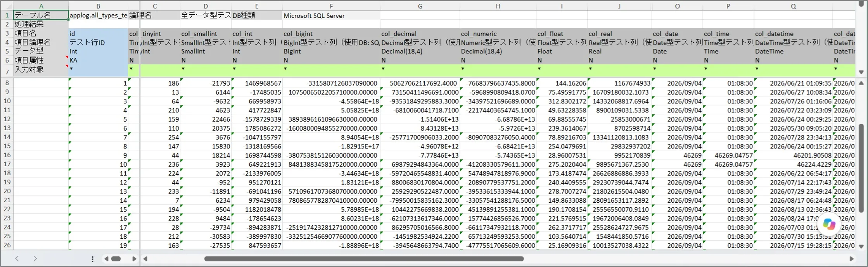
Task: Select the 処理結果 cell
Action: coord(41,24)
